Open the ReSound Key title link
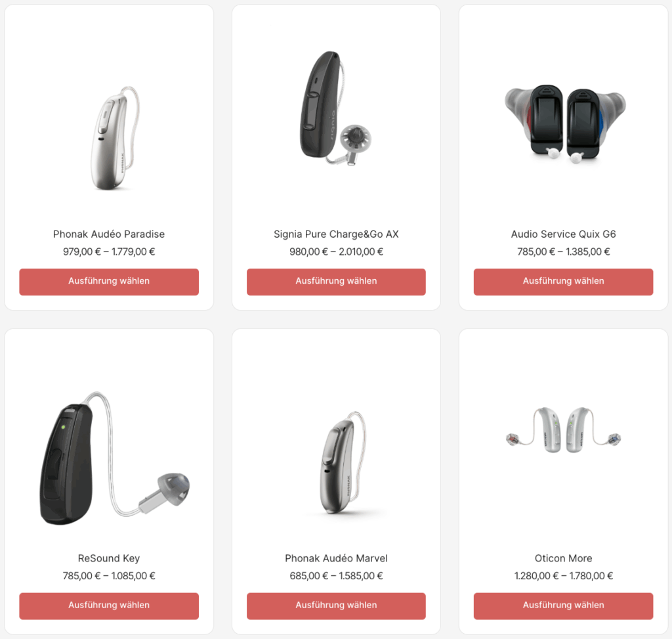This screenshot has height=639, width=672. click(x=109, y=558)
